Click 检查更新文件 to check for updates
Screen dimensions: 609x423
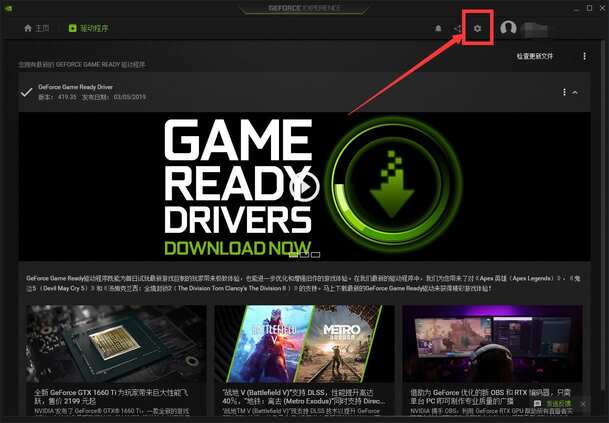[534, 56]
